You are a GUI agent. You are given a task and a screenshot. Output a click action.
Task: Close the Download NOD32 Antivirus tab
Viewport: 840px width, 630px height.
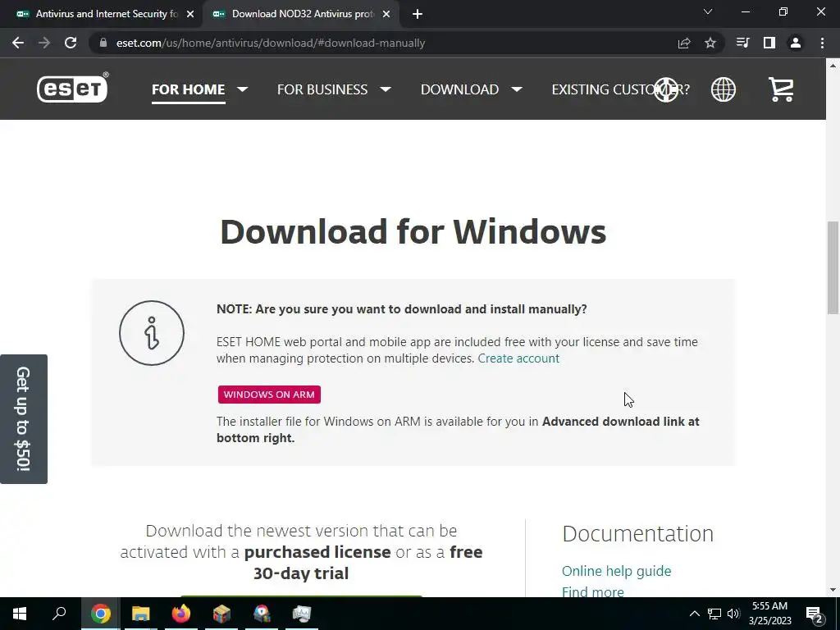[386, 14]
